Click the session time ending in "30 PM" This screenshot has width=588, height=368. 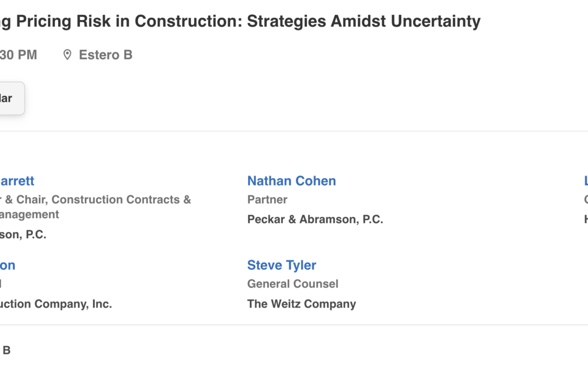tap(19, 55)
